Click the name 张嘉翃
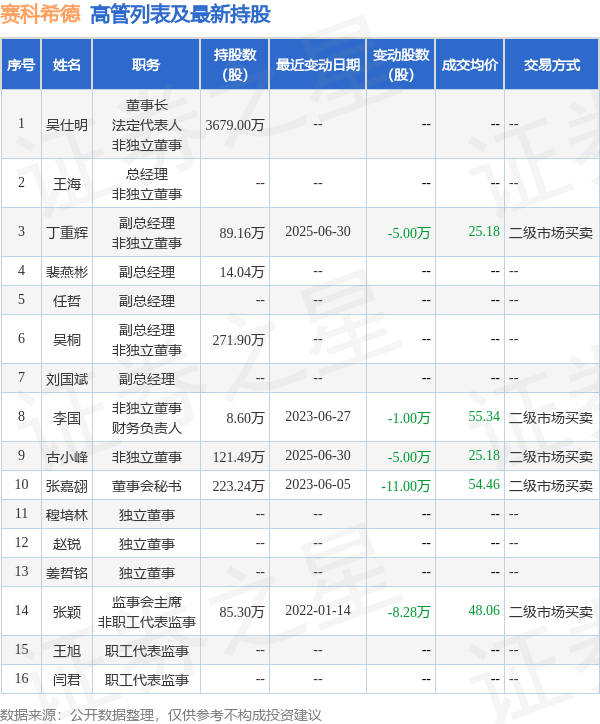 coord(67,486)
